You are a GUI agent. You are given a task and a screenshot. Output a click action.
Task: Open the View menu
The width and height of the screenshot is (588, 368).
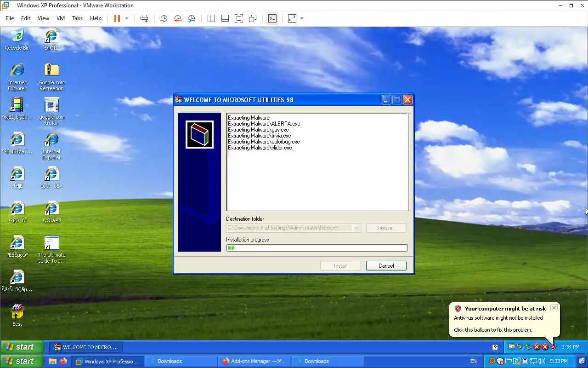click(43, 18)
